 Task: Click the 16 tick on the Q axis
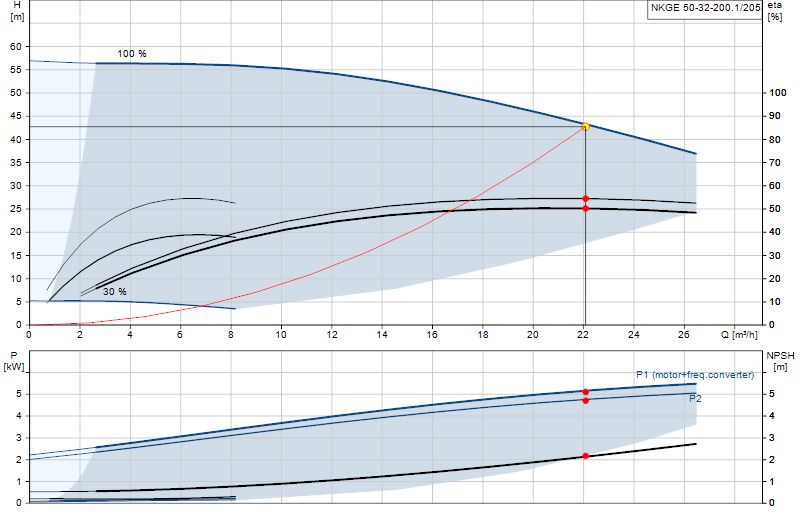[x=432, y=335]
